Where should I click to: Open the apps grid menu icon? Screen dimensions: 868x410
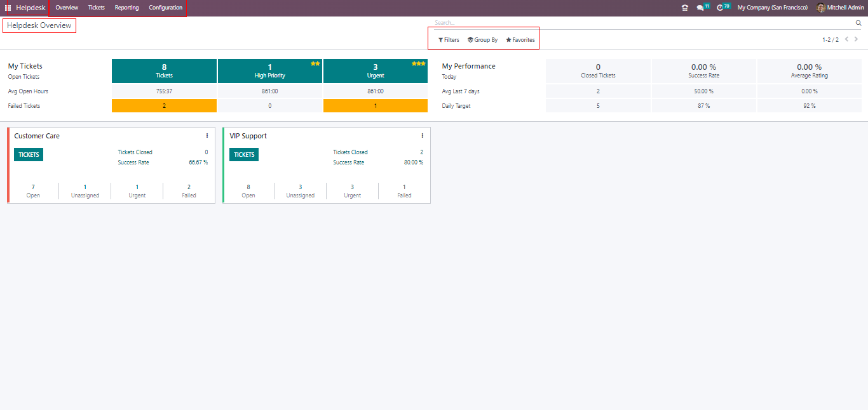click(8, 8)
